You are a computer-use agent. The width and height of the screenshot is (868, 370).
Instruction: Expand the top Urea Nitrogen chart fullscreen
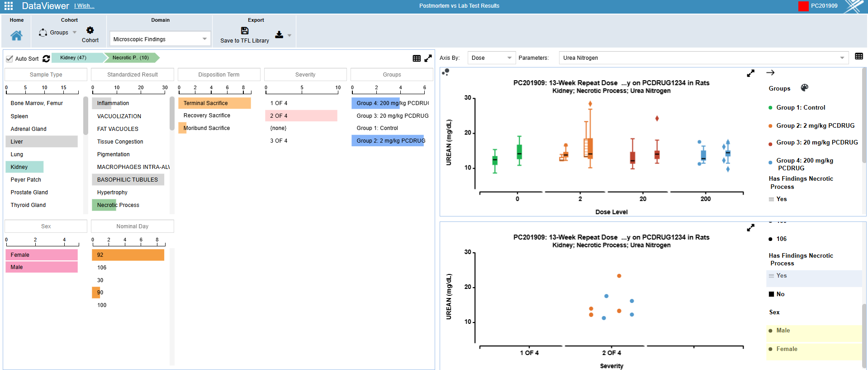750,73
